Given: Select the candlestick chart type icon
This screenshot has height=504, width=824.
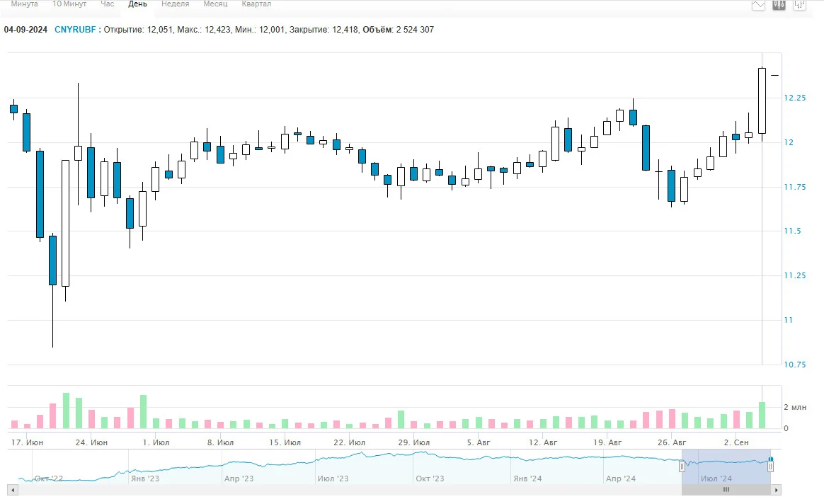Looking at the screenshot, I should (779, 5).
